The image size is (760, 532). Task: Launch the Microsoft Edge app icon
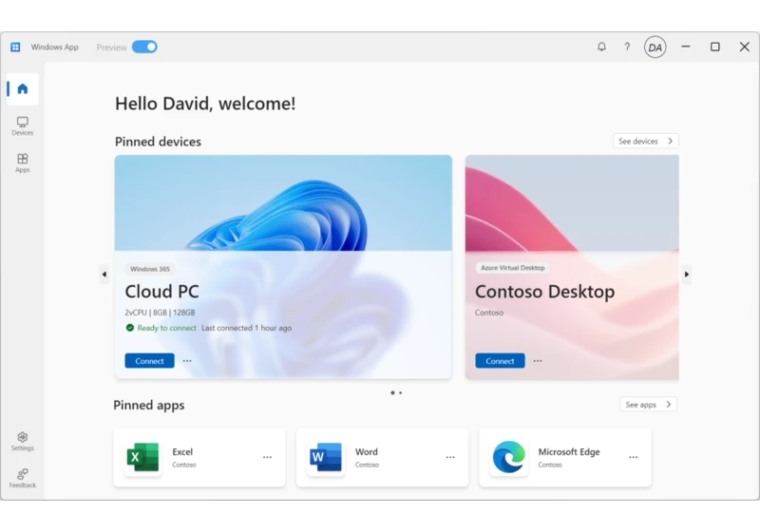point(508,457)
